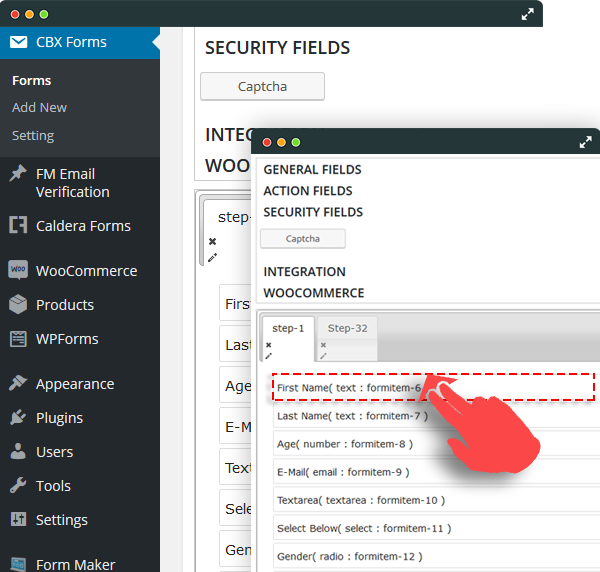The image size is (600, 572).
Task: Click the Tools wrench icon
Action: click(18, 485)
